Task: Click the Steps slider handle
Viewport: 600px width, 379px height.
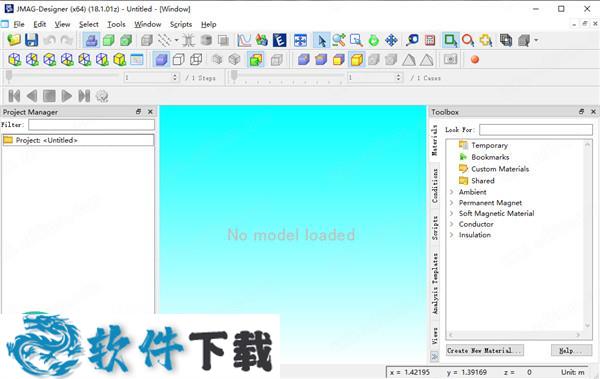Action: click(9, 76)
